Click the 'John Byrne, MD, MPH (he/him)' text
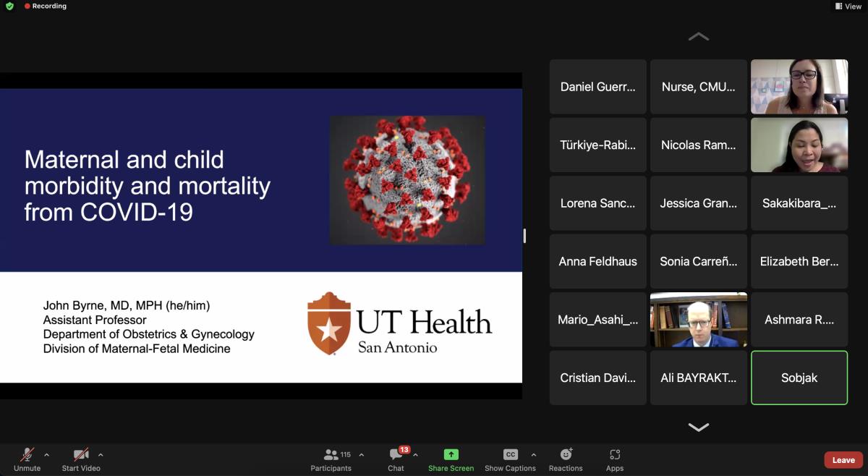 (x=127, y=306)
